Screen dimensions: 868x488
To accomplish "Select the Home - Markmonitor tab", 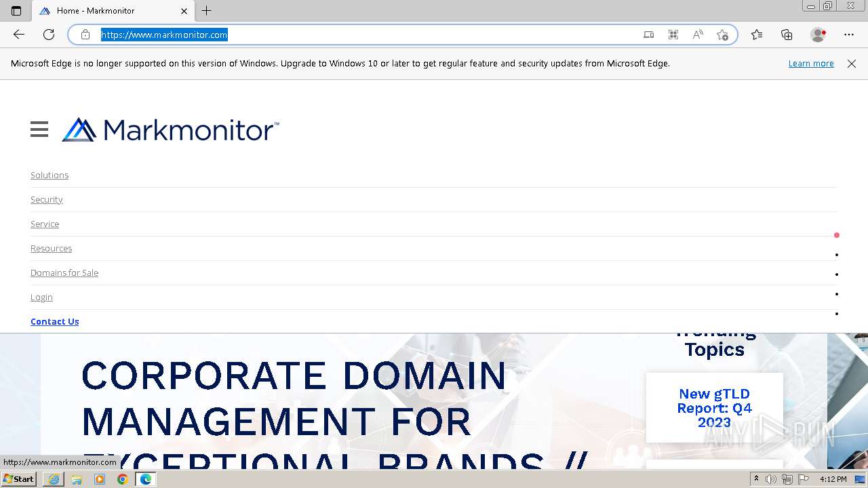I will tap(114, 11).
